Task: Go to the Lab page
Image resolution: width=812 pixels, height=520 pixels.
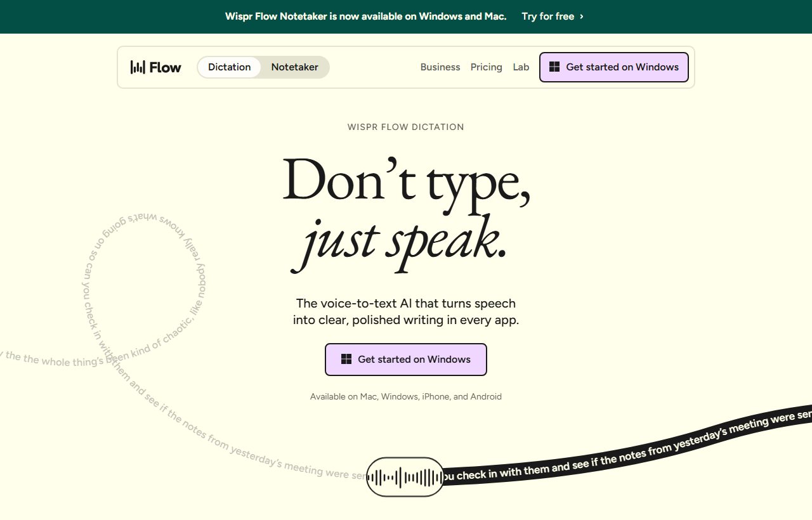Action: click(x=521, y=67)
